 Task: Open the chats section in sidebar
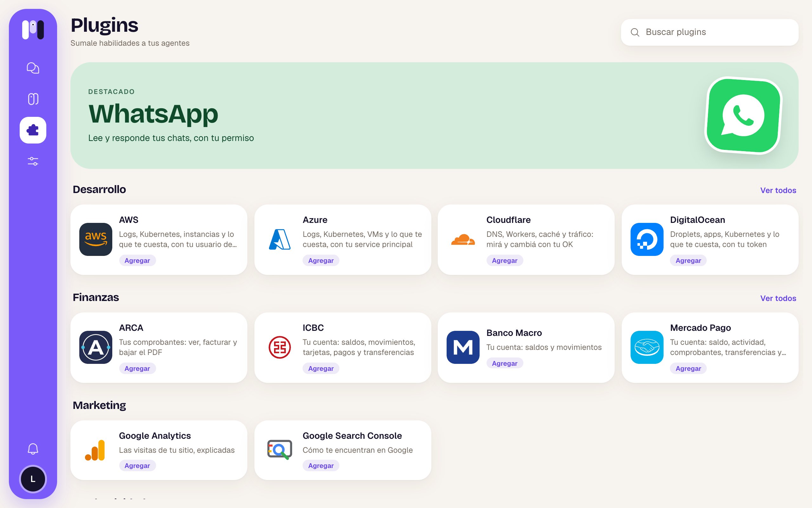tap(33, 68)
